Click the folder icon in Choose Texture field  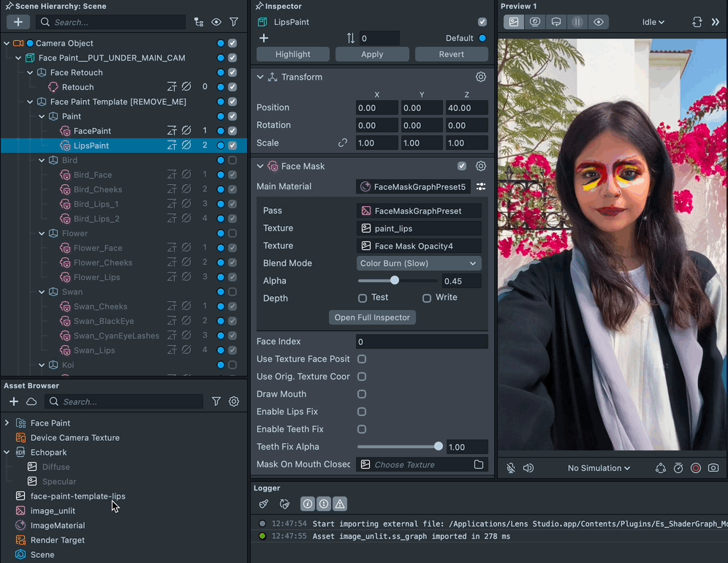(479, 464)
